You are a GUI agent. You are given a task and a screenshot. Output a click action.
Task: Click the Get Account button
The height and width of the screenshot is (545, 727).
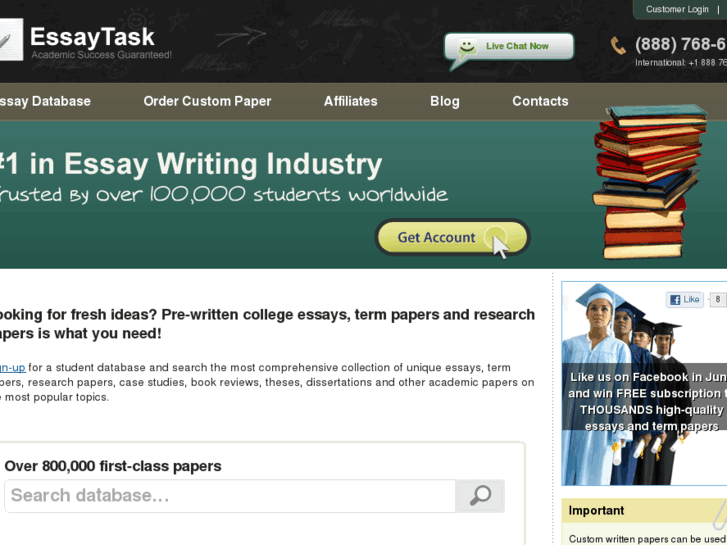point(452,237)
